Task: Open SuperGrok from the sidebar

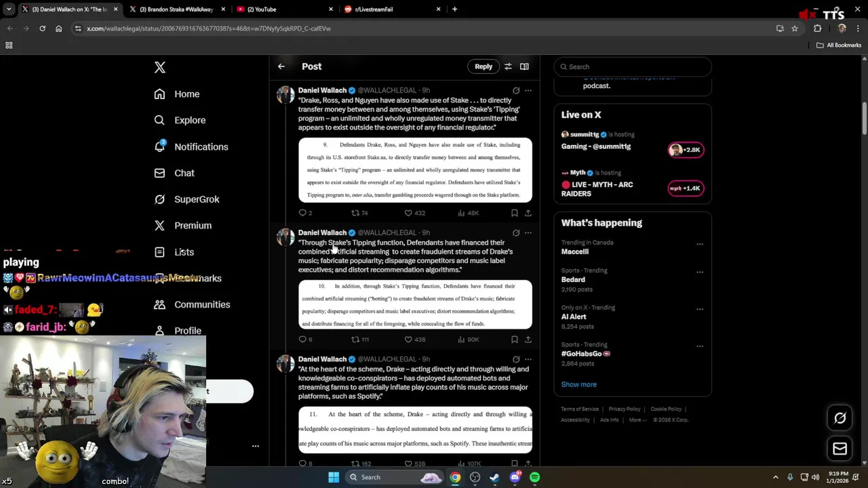Action: 186,199
